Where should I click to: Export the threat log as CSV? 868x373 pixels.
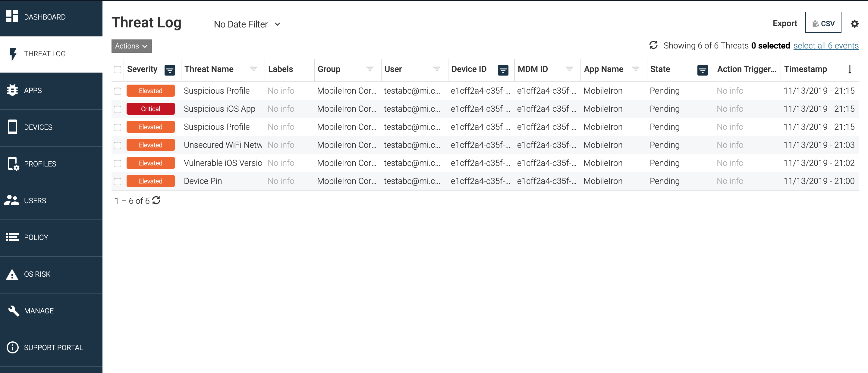click(x=822, y=23)
